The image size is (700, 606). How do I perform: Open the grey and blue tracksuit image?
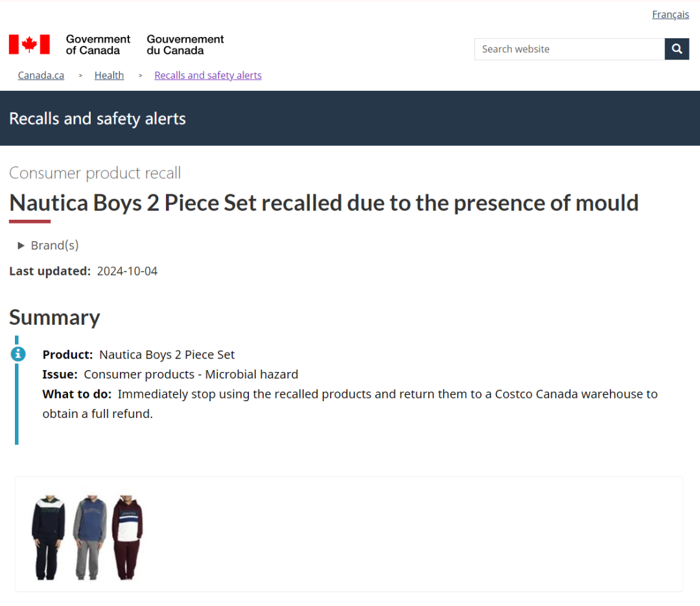[89, 537]
